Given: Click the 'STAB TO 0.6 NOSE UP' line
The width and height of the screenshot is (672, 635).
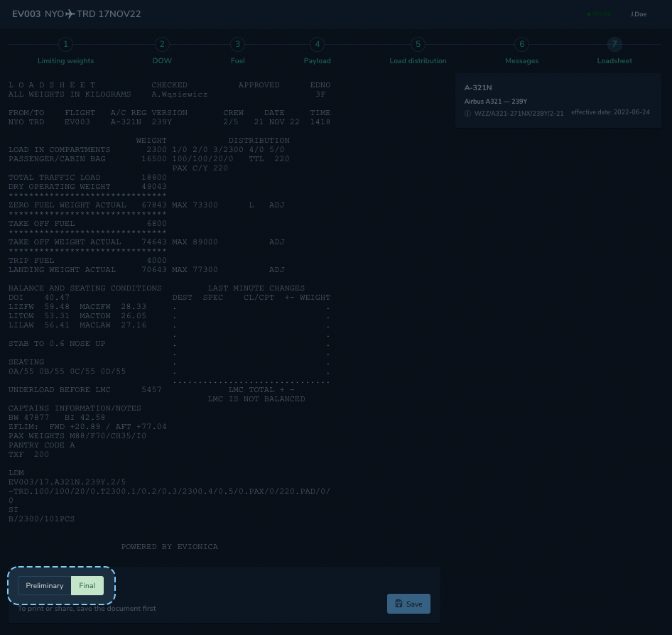Looking at the screenshot, I should pos(57,344).
